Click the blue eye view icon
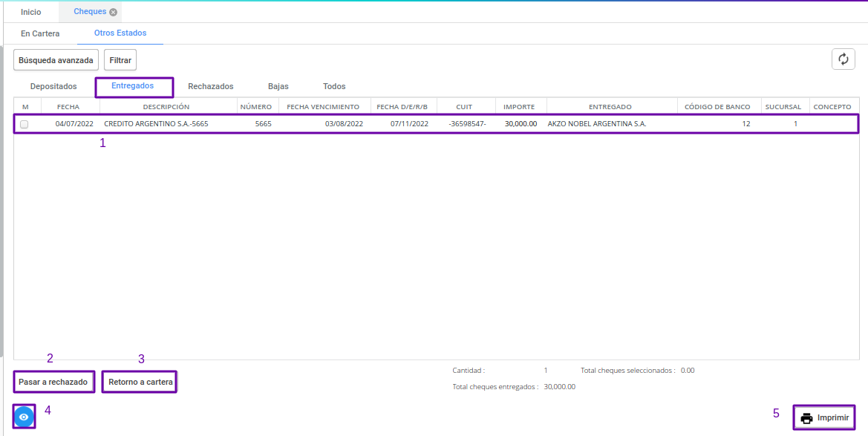868x436 pixels. coord(24,417)
